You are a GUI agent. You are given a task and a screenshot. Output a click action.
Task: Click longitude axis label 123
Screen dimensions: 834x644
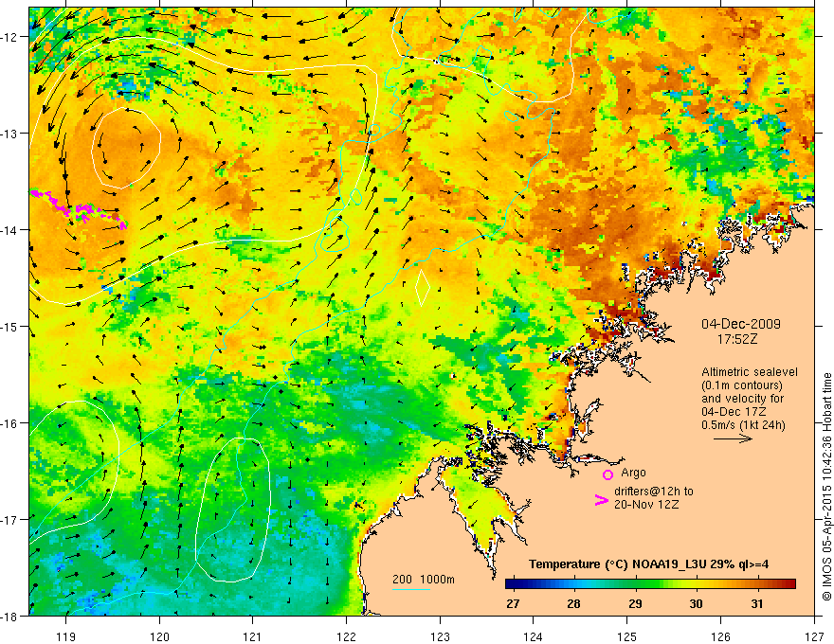[x=440, y=636]
